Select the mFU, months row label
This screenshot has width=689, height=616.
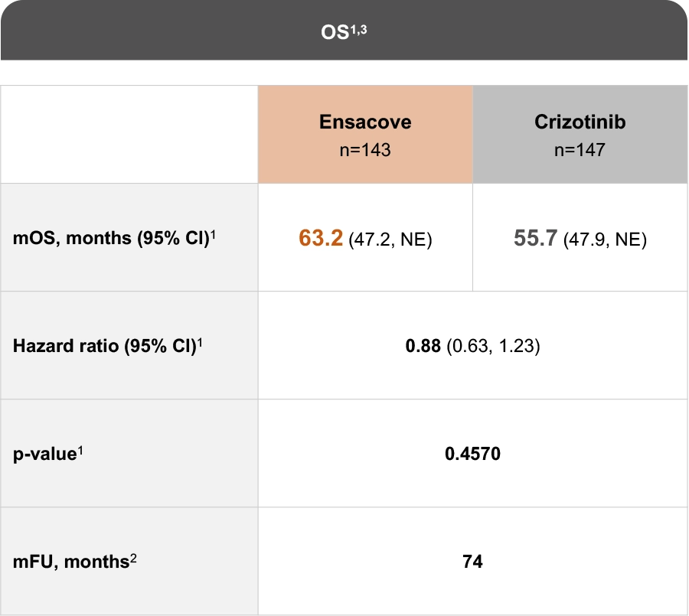(x=69, y=562)
